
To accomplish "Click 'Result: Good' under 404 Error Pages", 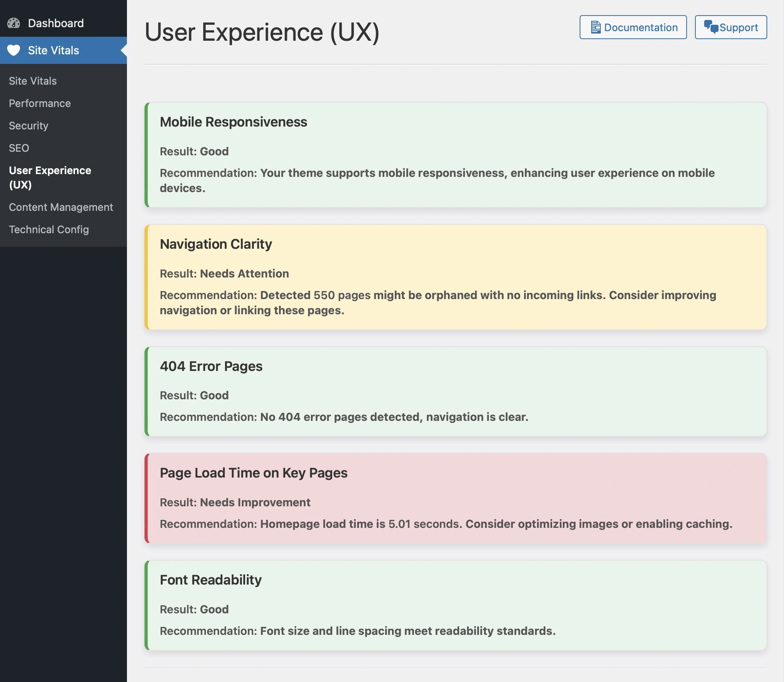I will coord(194,395).
